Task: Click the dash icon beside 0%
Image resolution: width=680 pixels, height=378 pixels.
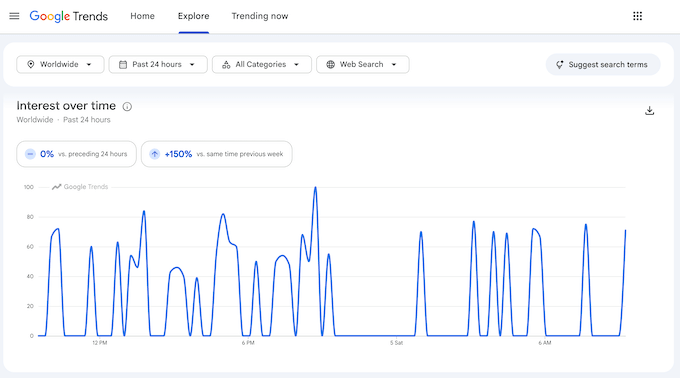Action: pos(30,154)
